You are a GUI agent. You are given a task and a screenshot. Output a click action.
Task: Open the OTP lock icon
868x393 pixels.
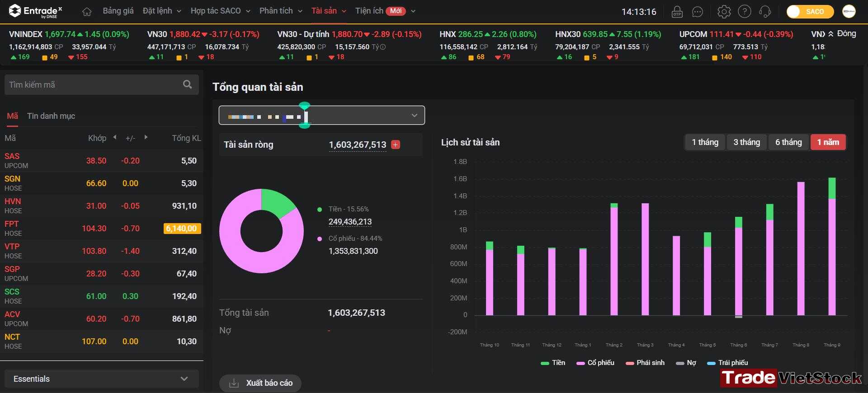click(677, 12)
